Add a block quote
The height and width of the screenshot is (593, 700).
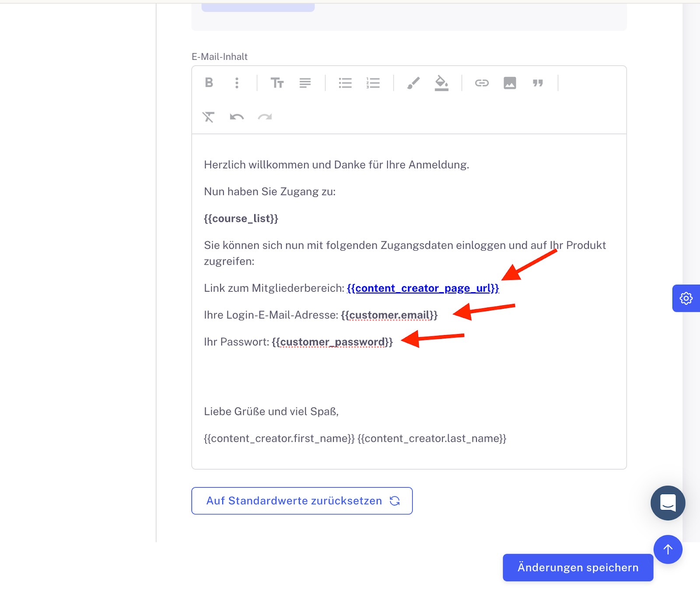click(x=538, y=83)
